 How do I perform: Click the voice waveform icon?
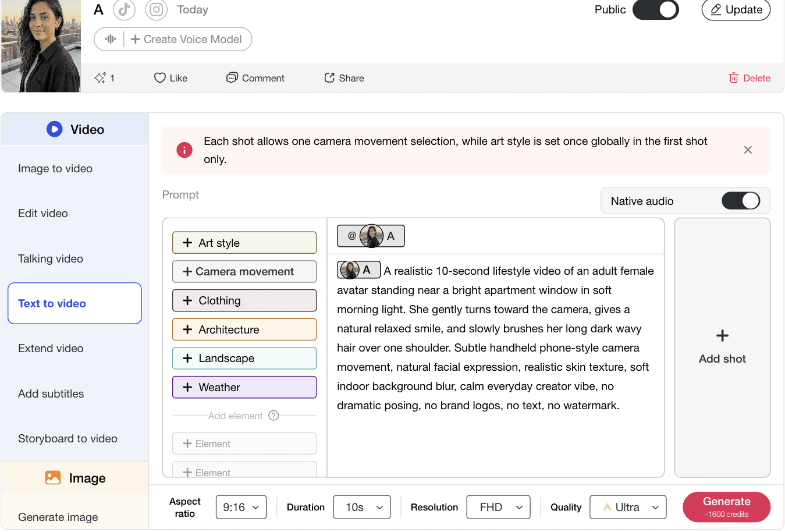click(x=110, y=39)
